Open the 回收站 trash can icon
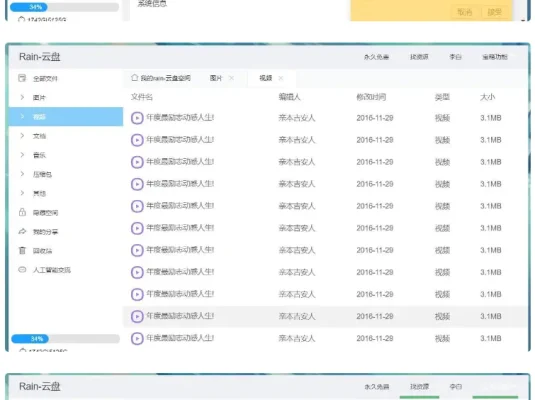 [22, 251]
